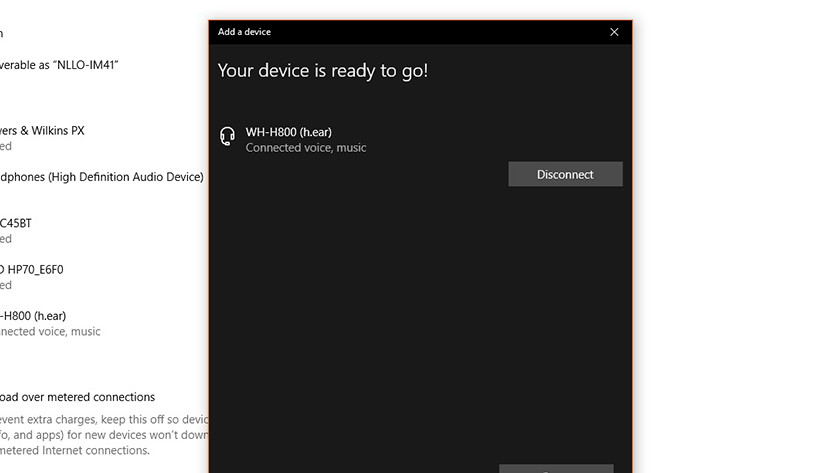The image size is (840, 473).
Task: Select the HP70_E6F0 device in Settings
Action: pos(32,269)
